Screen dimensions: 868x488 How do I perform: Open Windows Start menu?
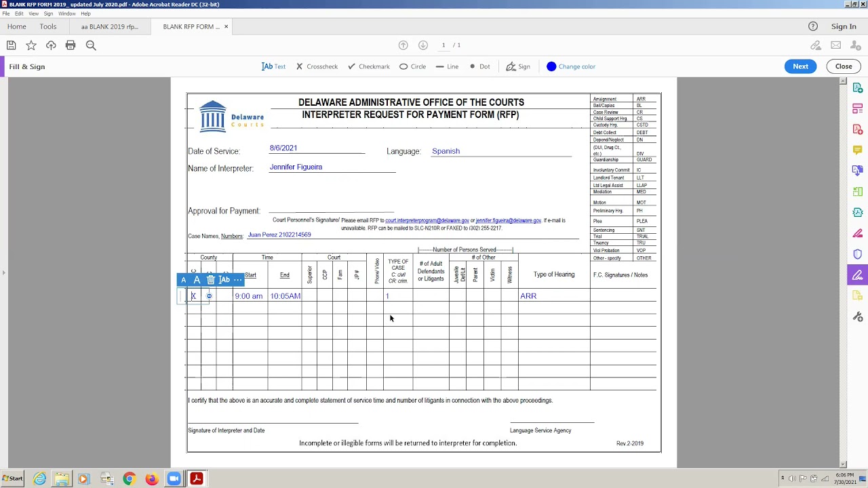click(12, 479)
